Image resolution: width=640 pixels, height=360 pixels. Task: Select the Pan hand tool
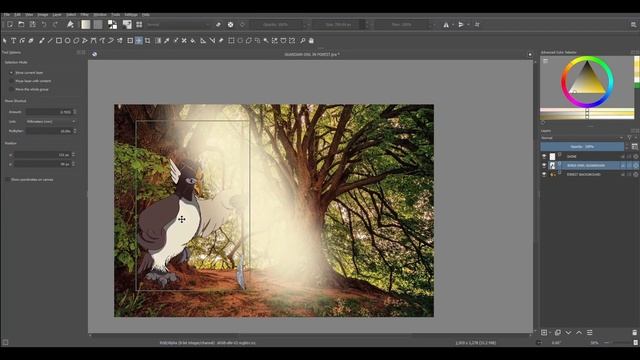tap(311, 41)
